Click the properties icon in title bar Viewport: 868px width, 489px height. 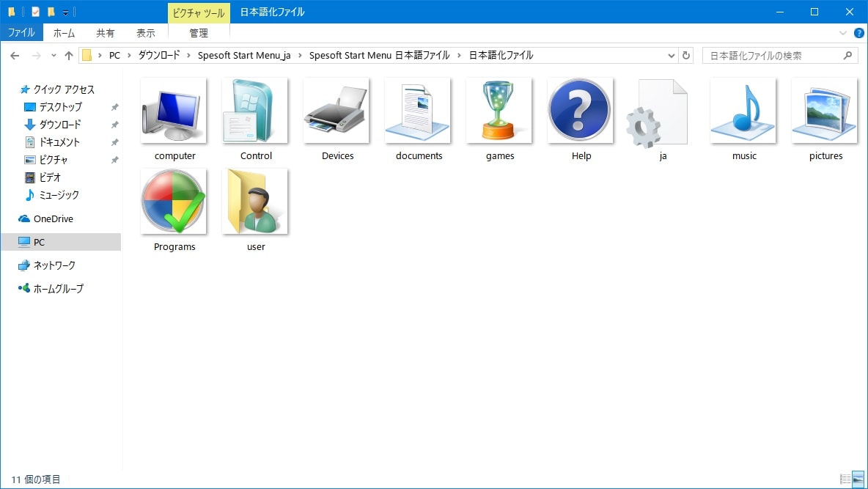35,12
